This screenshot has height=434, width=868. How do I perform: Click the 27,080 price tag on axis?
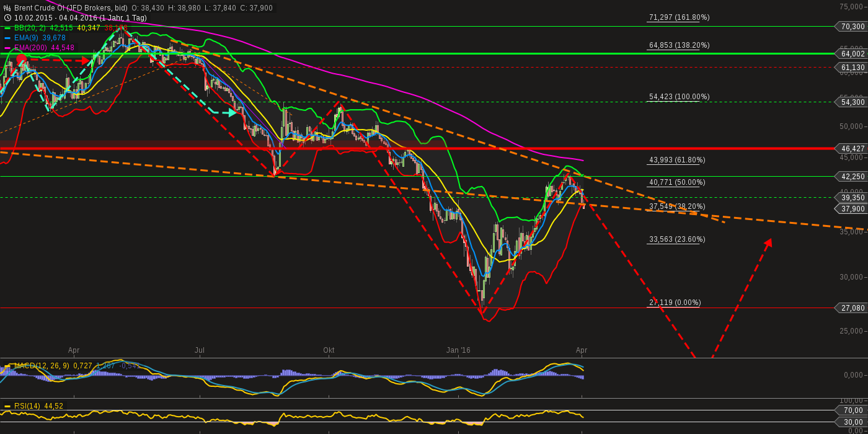tap(851, 308)
